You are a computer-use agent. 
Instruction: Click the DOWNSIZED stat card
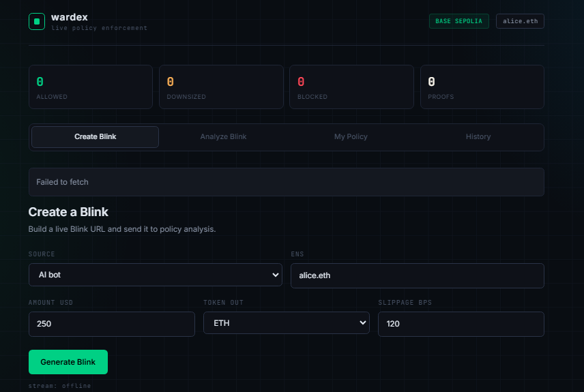(x=221, y=87)
